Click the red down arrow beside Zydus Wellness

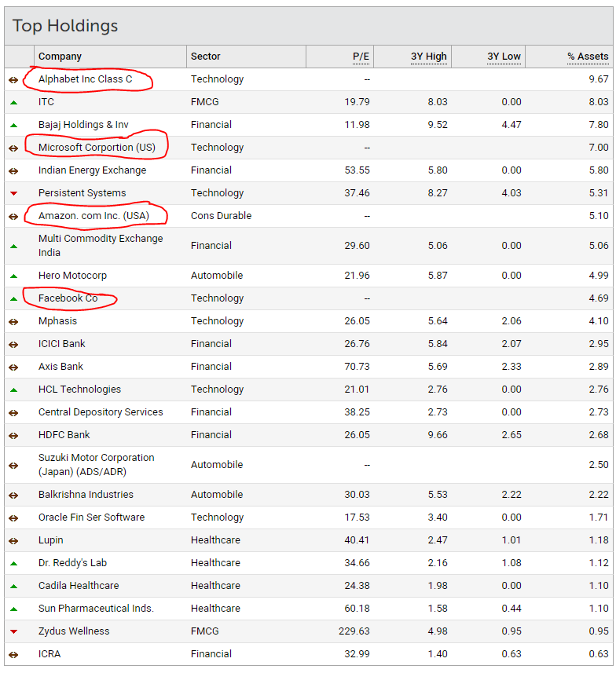(x=13, y=632)
